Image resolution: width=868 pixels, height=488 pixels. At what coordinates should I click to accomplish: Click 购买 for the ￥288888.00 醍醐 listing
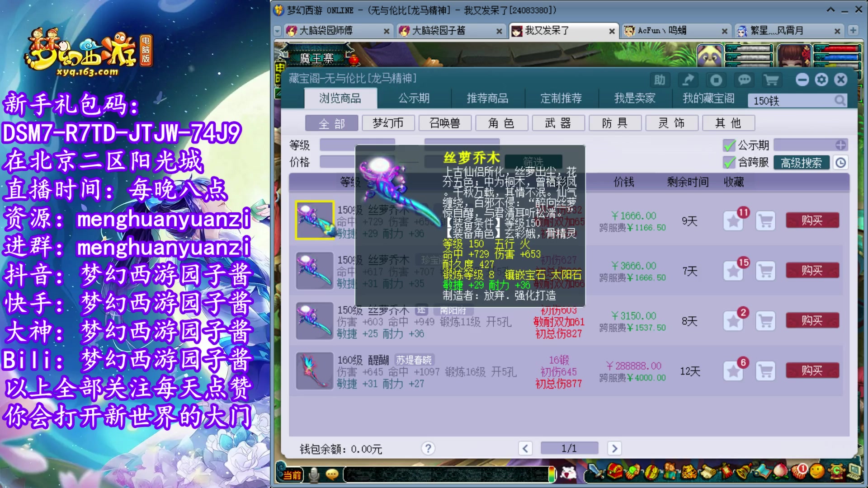click(x=812, y=371)
